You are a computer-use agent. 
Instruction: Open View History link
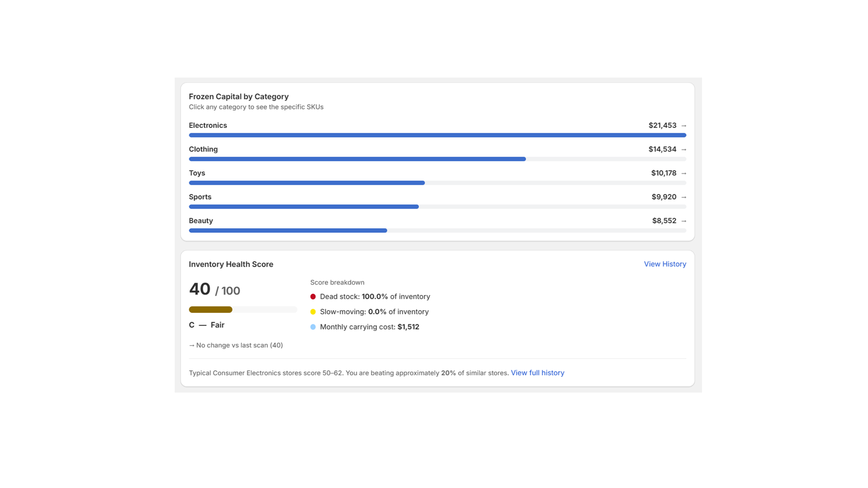pos(665,264)
